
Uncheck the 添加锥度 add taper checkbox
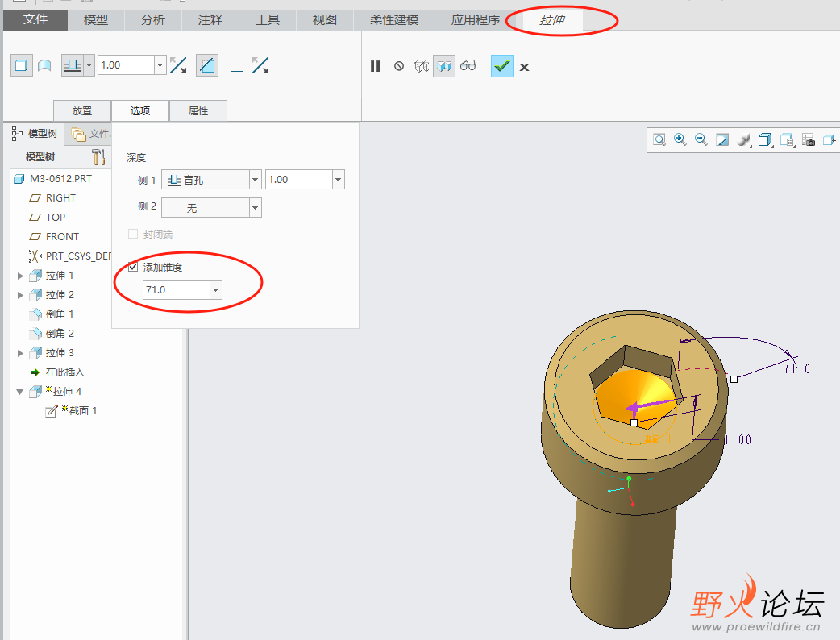[x=133, y=267]
